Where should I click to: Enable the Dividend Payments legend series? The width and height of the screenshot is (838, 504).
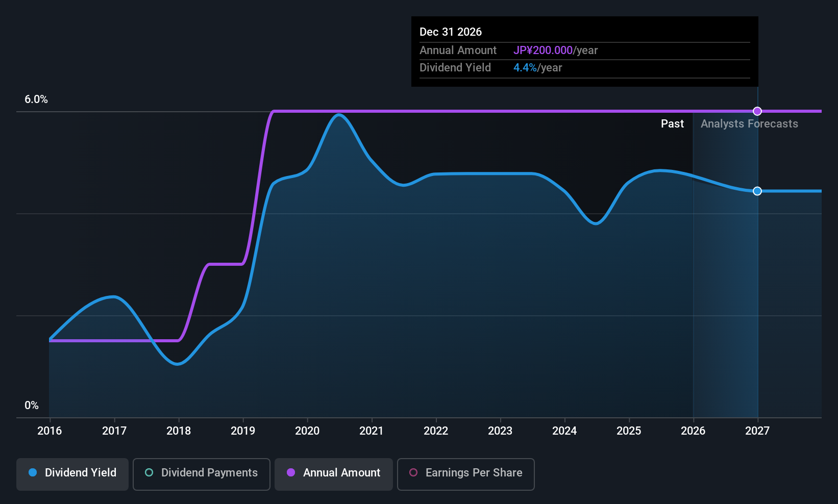click(x=202, y=474)
